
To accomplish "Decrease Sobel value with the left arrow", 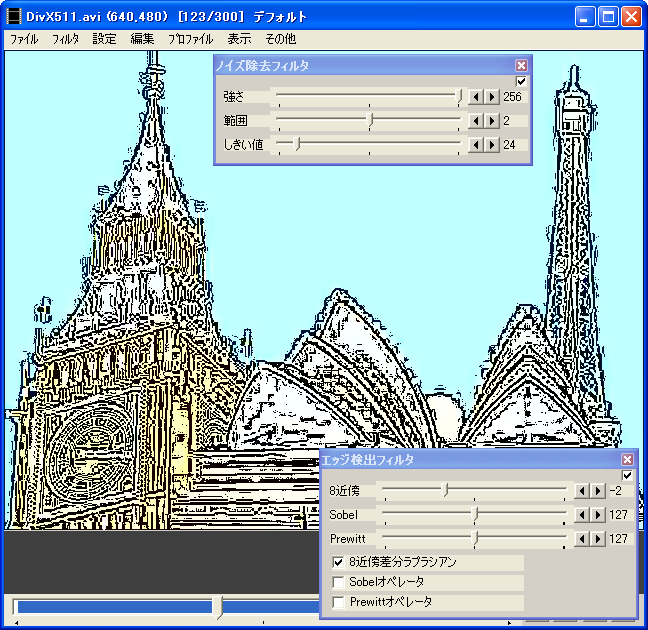I will [583, 515].
